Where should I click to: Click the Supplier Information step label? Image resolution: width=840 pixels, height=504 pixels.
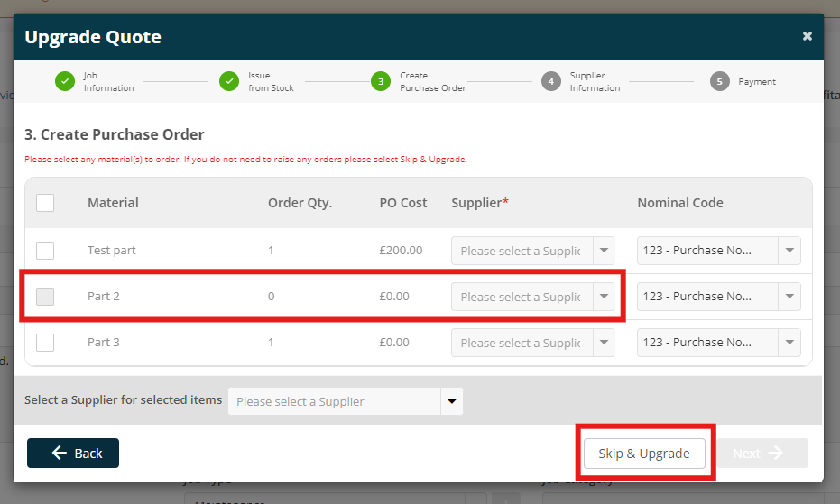595,81
